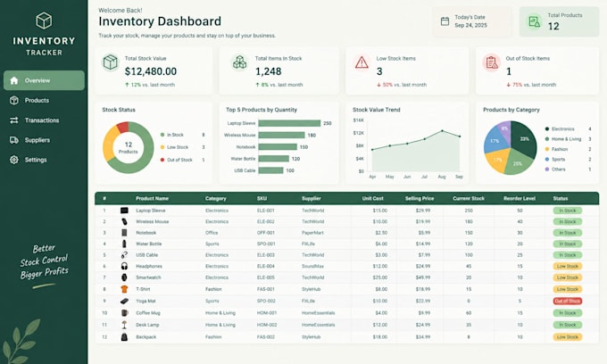
Task: Click the SKU column header
Action: point(262,198)
